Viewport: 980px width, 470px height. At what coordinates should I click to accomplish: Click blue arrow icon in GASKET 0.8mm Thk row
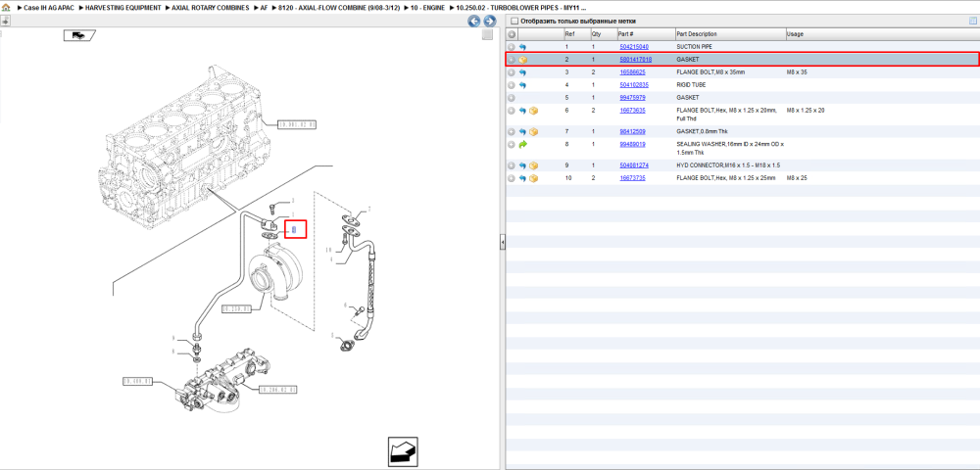[522, 132]
